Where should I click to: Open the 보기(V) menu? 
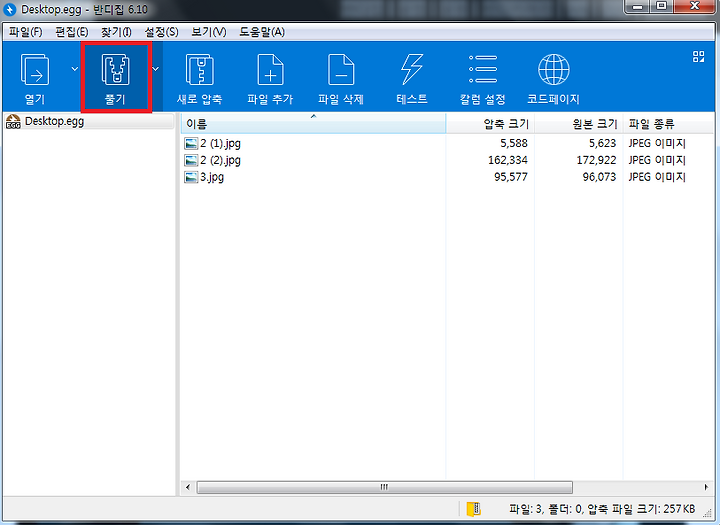[209, 32]
